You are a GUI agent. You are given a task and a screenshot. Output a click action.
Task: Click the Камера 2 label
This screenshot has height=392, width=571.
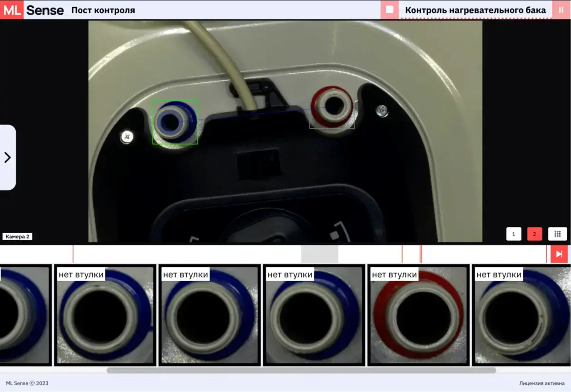(x=18, y=236)
